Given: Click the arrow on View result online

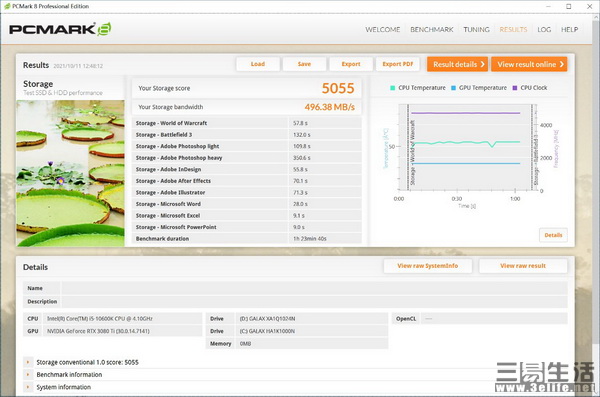Looking at the screenshot, I should 561,64.
